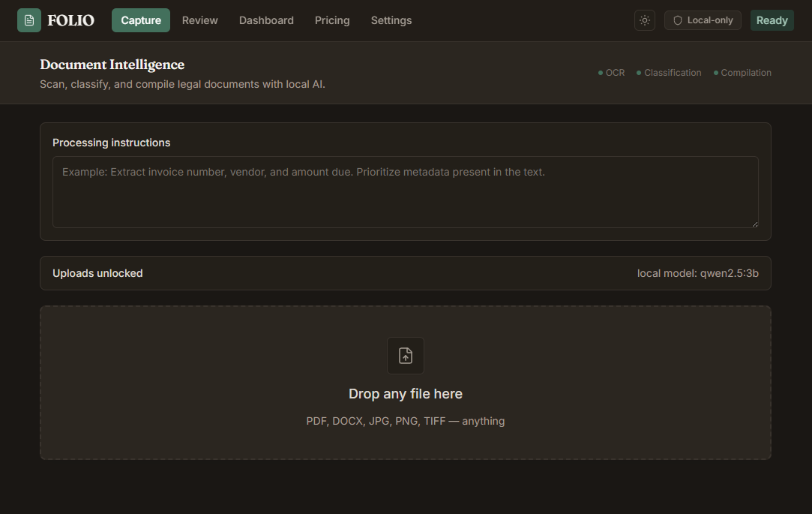Viewport: 812px width, 514px height.
Task: Click the shield icon in Local-only badge
Action: [x=677, y=20]
